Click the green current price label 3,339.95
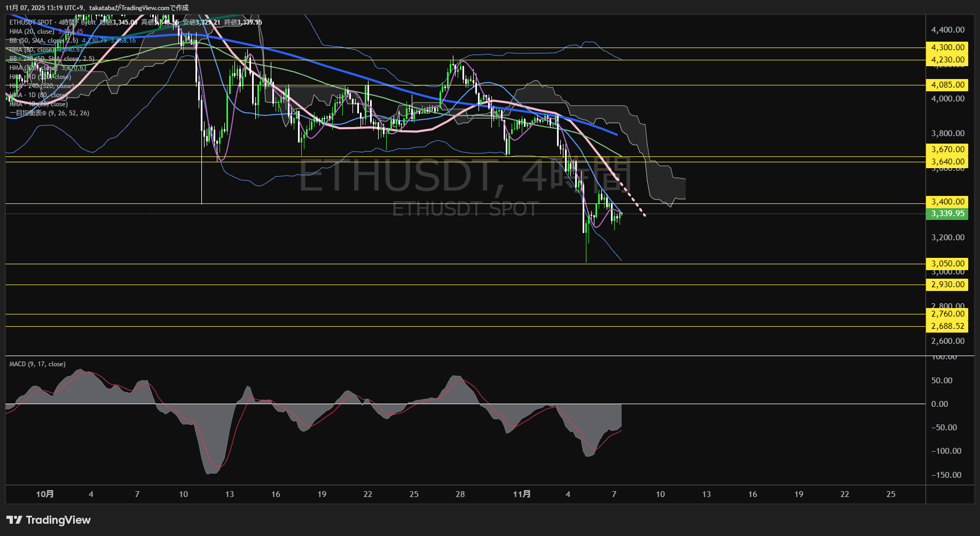This screenshot has width=980, height=536. tap(947, 214)
